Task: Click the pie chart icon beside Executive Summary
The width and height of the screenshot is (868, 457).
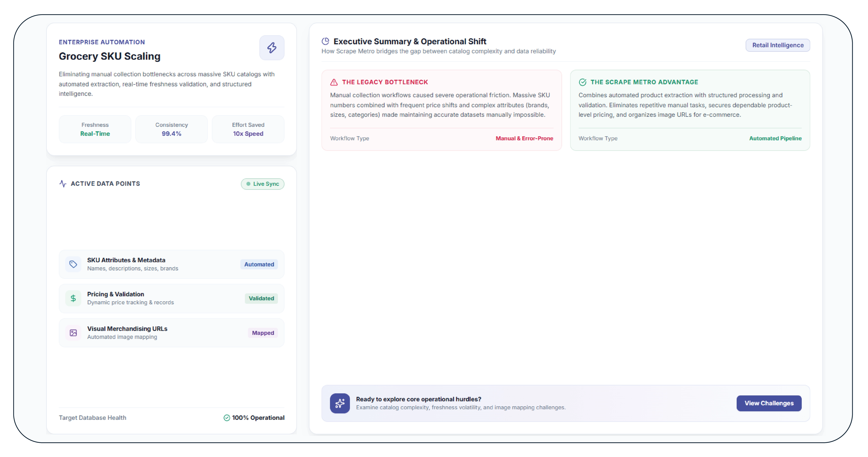Action: pos(325,41)
